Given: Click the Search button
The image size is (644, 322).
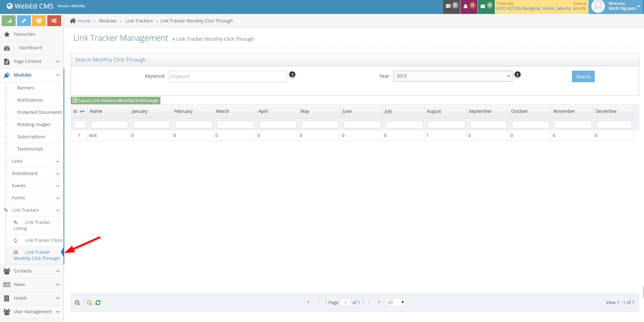Looking at the screenshot, I should point(583,76).
